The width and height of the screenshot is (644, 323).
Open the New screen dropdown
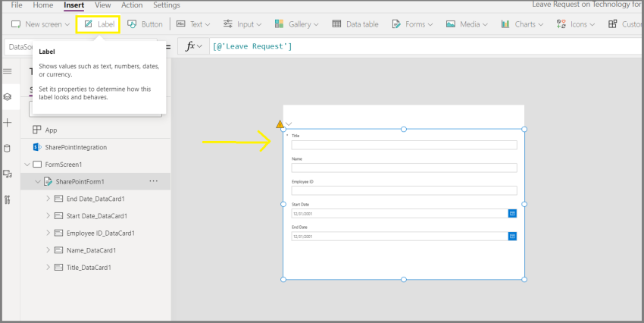click(40, 24)
